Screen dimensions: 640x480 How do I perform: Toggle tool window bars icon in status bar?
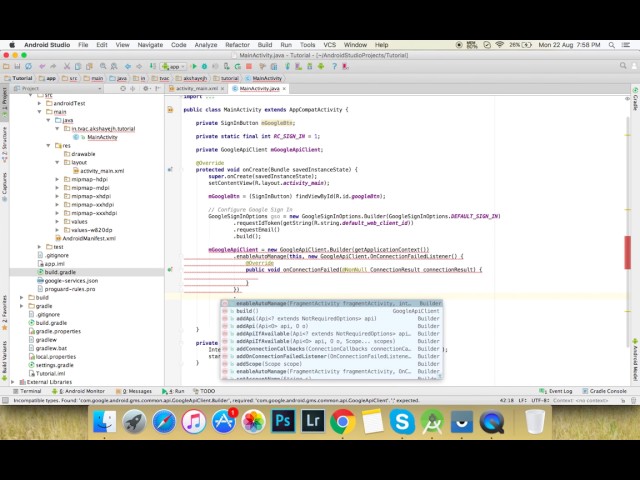5,400
